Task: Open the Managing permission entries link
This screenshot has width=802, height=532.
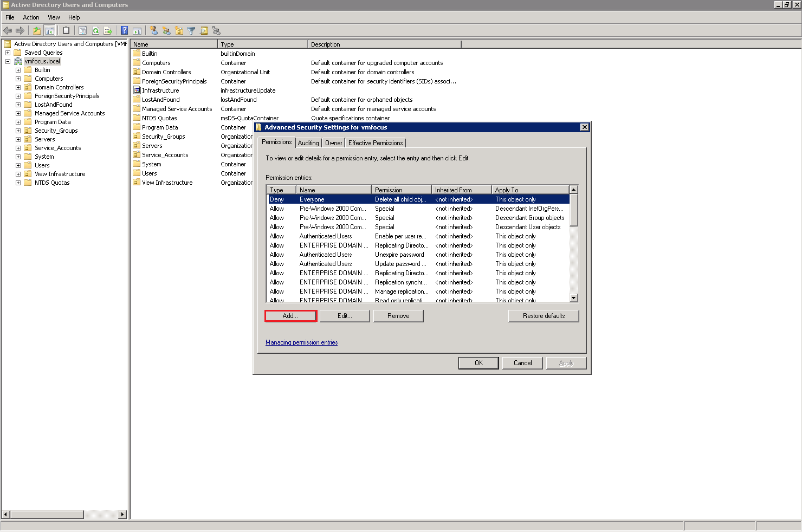Action: tap(301, 342)
